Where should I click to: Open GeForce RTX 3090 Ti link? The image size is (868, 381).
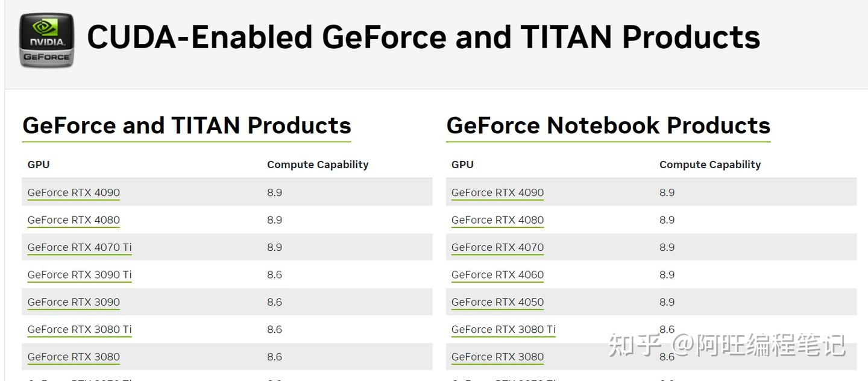(x=80, y=275)
